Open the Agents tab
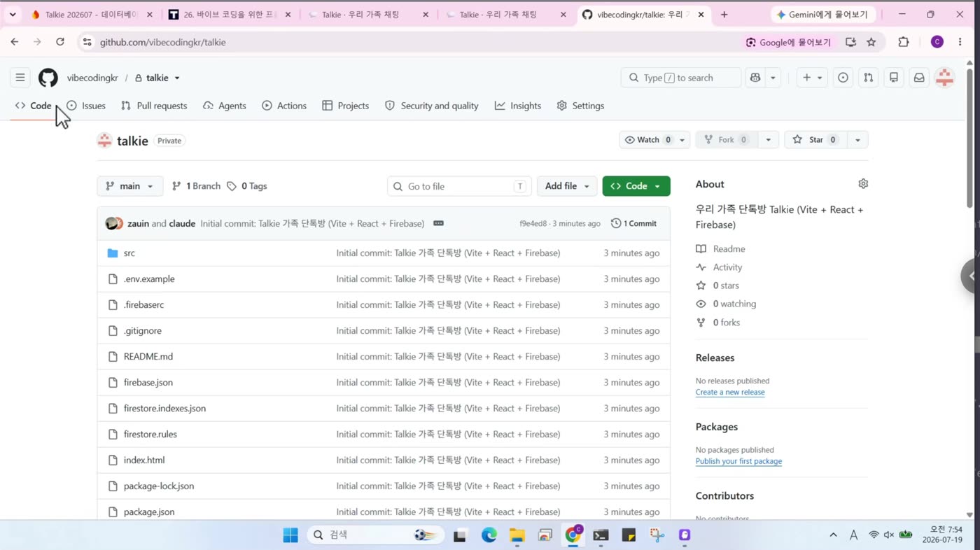 pyautogui.click(x=225, y=106)
